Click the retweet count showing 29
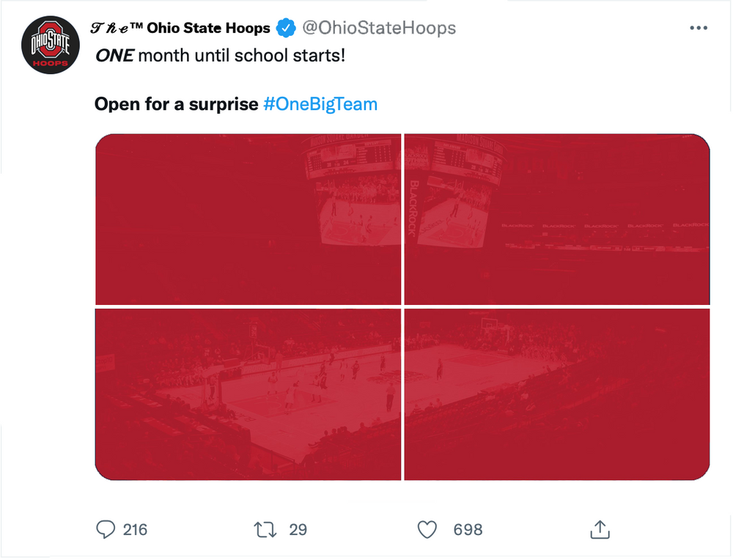Image resolution: width=733 pixels, height=560 pixels. [x=300, y=529]
